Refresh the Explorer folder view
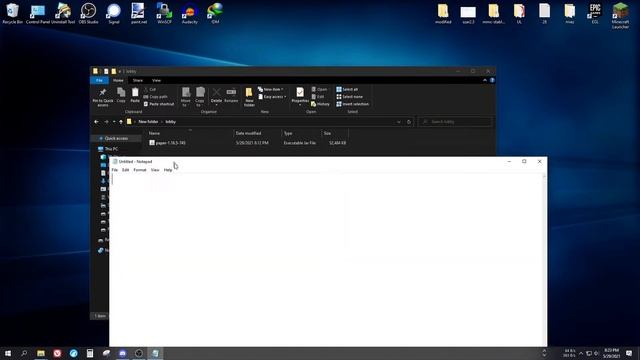This screenshot has height=360, width=640. (409, 122)
